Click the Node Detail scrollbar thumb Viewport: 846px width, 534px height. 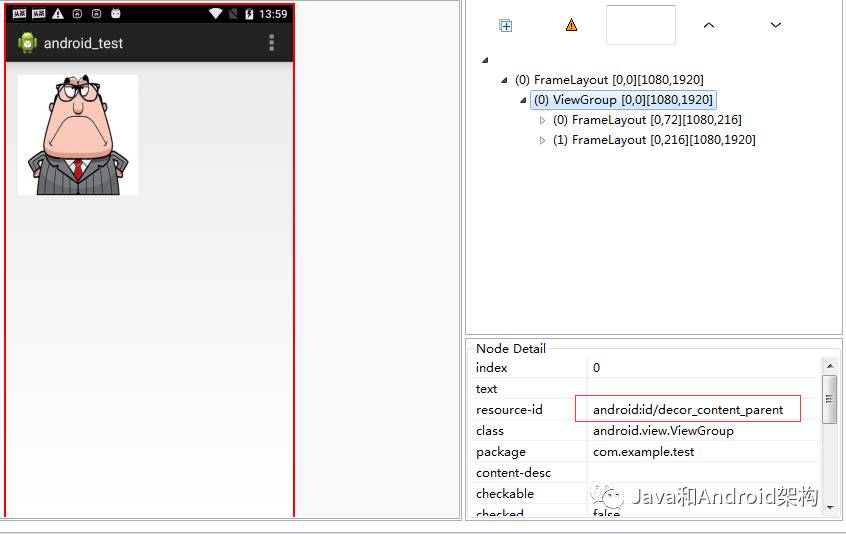tap(829, 399)
